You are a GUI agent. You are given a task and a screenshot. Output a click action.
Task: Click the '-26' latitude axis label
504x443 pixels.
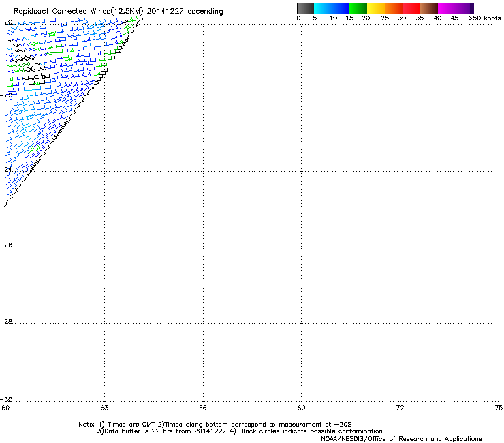tap(6, 245)
